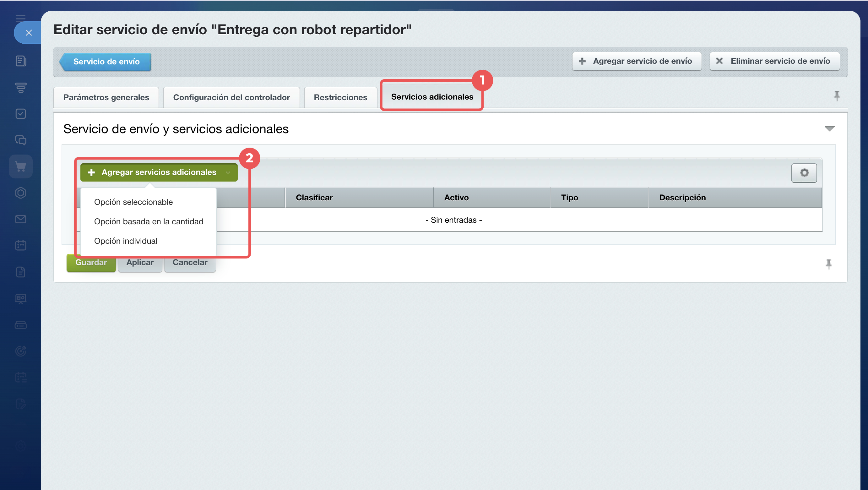Choose 'Opción seleccionable' from the menu

pyautogui.click(x=133, y=202)
